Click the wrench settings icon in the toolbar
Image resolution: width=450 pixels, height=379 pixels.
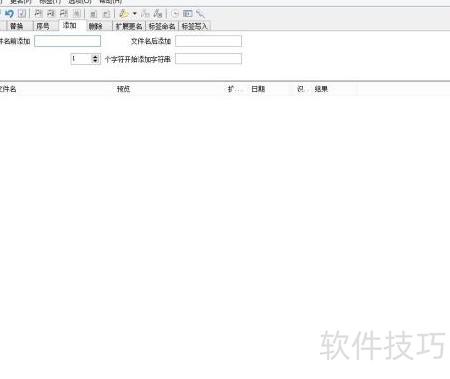[200, 14]
